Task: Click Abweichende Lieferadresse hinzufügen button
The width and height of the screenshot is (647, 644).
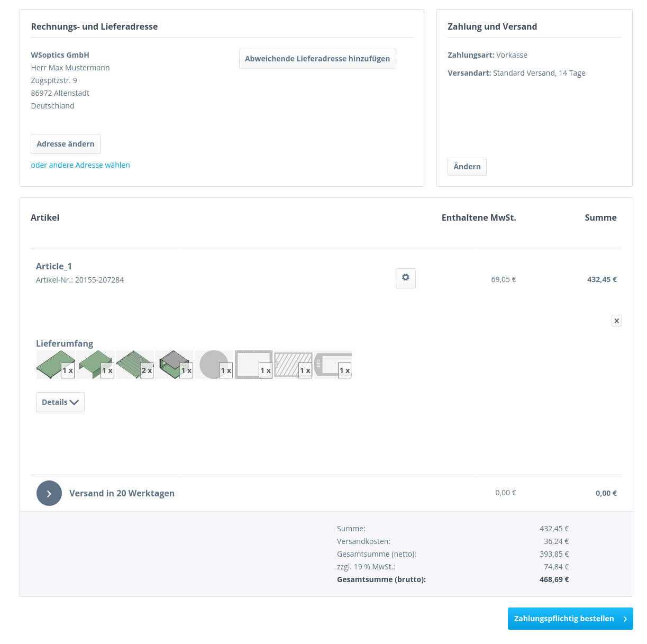Action: [x=317, y=59]
